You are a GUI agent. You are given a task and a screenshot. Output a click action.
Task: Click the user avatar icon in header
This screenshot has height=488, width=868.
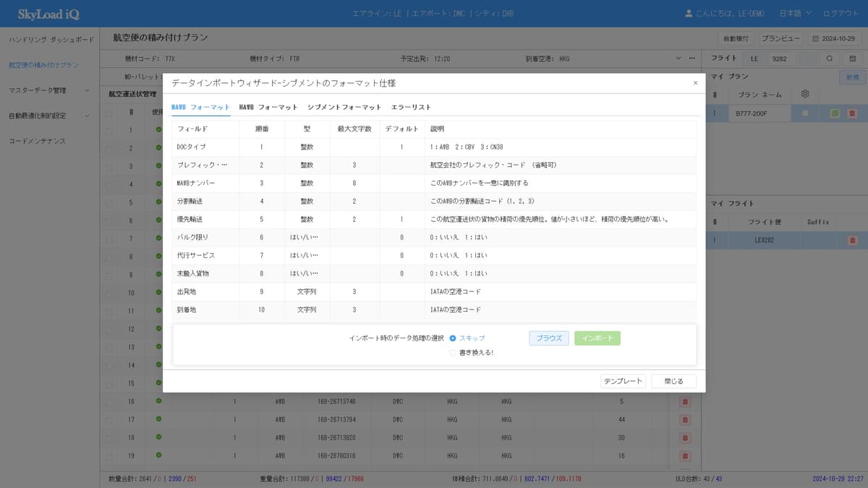coord(689,14)
